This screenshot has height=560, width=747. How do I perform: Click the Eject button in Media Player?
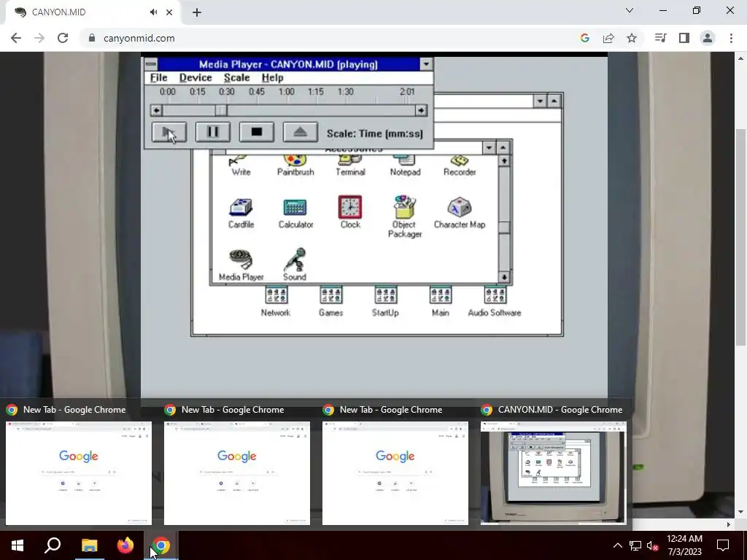coord(300,133)
